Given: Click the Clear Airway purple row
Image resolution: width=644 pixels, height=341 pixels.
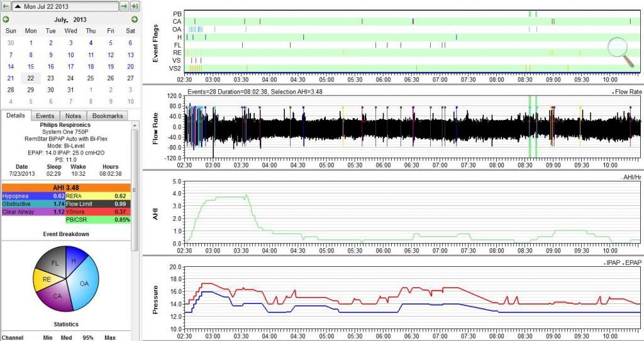Looking at the screenshot, I should coord(33,212).
